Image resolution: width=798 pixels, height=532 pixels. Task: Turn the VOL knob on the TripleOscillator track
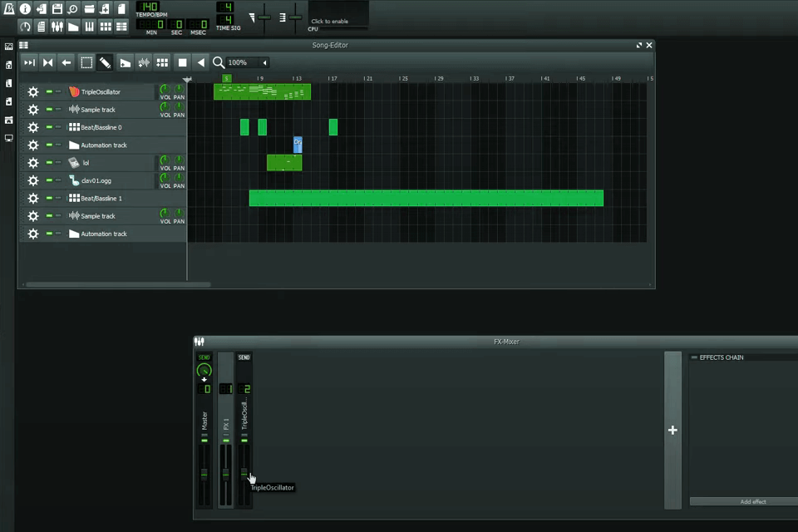tap(163, 87)
